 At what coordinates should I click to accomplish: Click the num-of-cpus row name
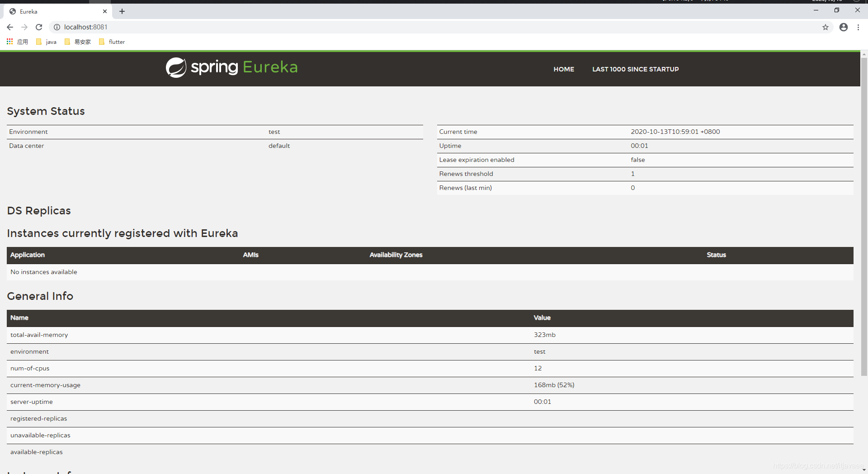click(x=30, y=369)
